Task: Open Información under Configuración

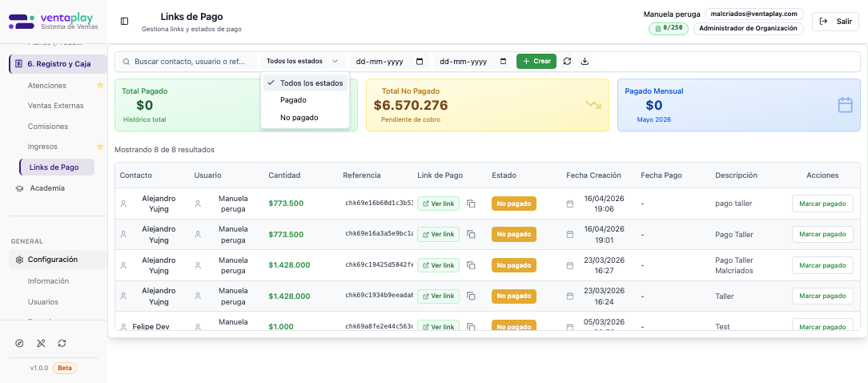Action: (48, 281)
